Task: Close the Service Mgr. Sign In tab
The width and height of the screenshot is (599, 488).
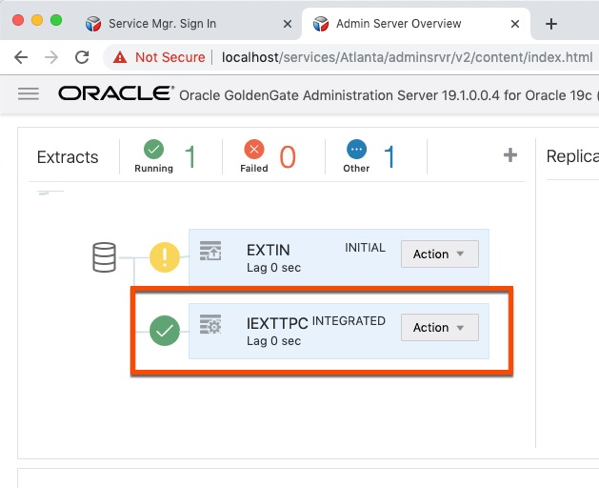Action: click(x=287, y=24)
